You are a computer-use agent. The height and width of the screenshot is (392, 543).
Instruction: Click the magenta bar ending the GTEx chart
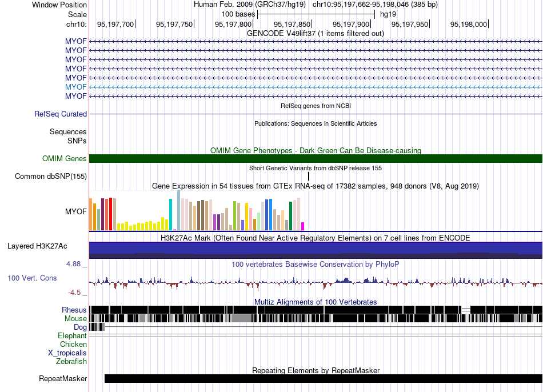click(302, 226)
